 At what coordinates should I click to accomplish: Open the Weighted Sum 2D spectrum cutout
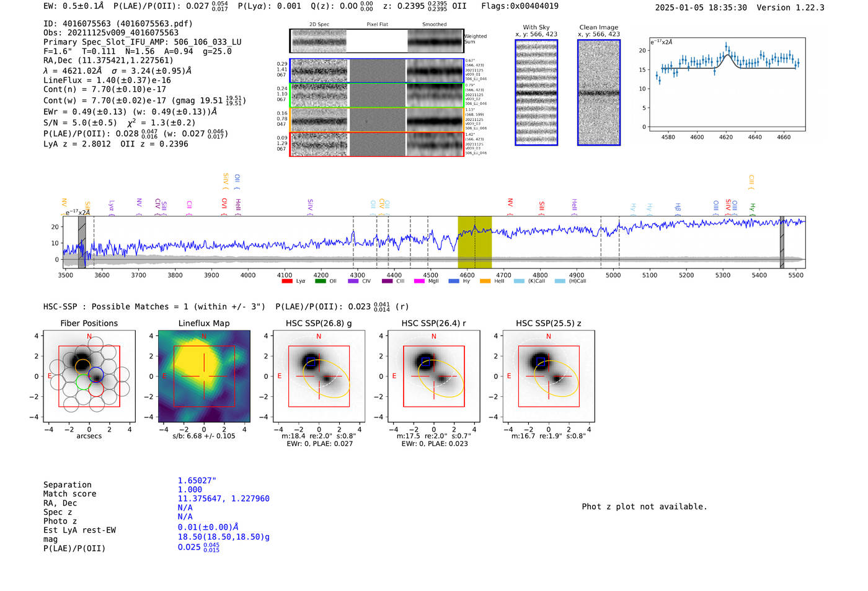click(x=377, y=41)
